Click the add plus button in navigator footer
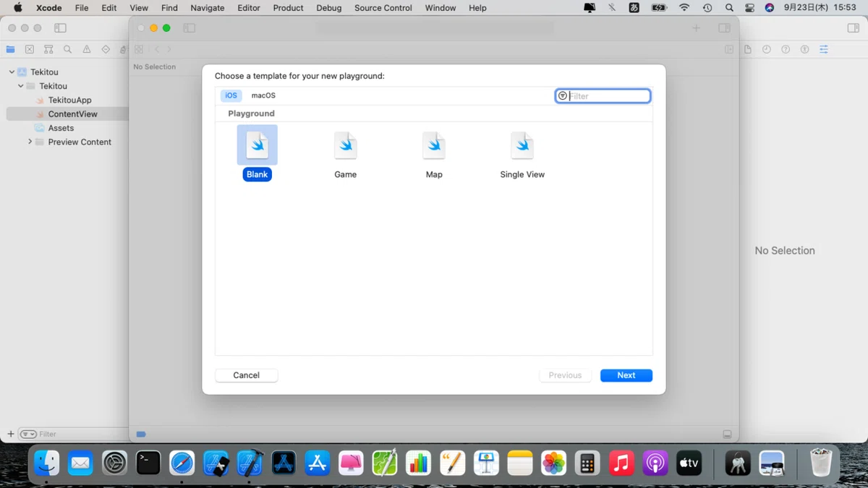Screen dimensions: 868x488 (x=10, y=434)
